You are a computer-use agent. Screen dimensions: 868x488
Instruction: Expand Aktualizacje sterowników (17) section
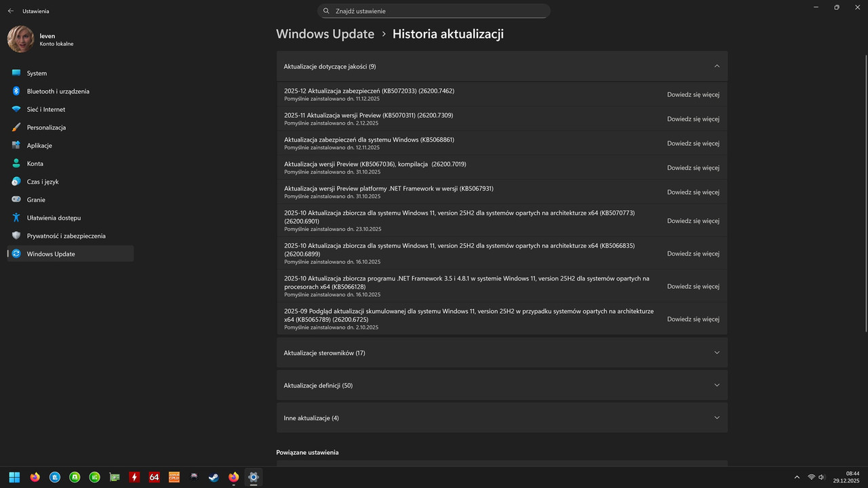[x=502, y=352]
